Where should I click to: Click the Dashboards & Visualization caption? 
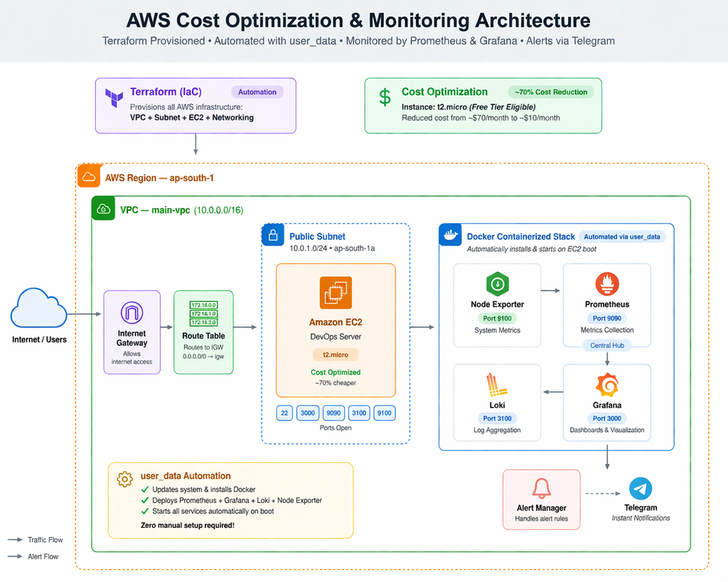[x=607, y=430]
